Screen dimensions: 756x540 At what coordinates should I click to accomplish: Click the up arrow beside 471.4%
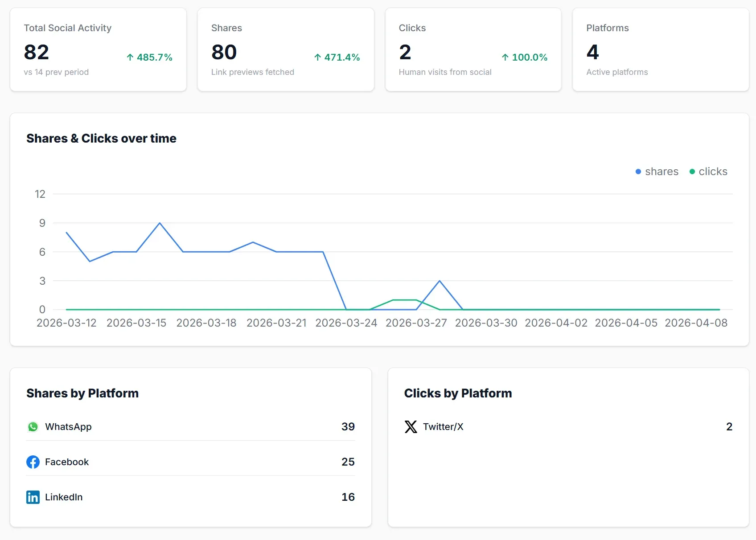pyautogui.click(x=318, y=57)
